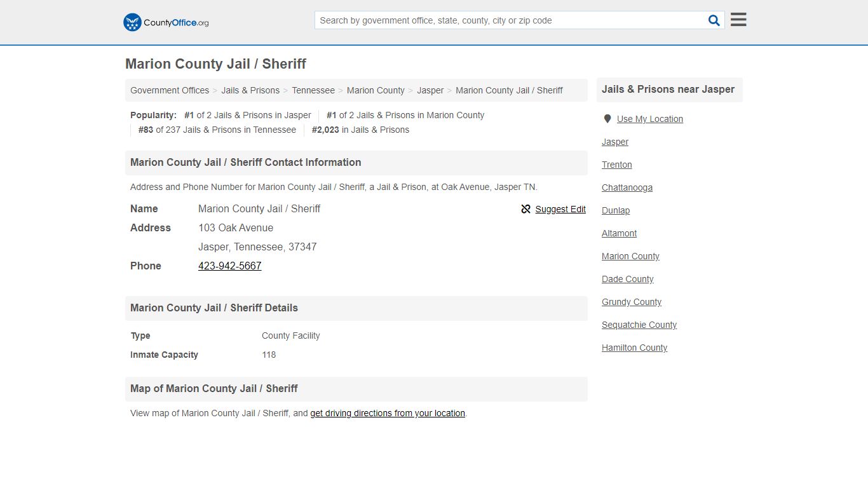This screenshot has width=868, height=488.
Task: Open Hamilton County link
Action: (635, 348)
